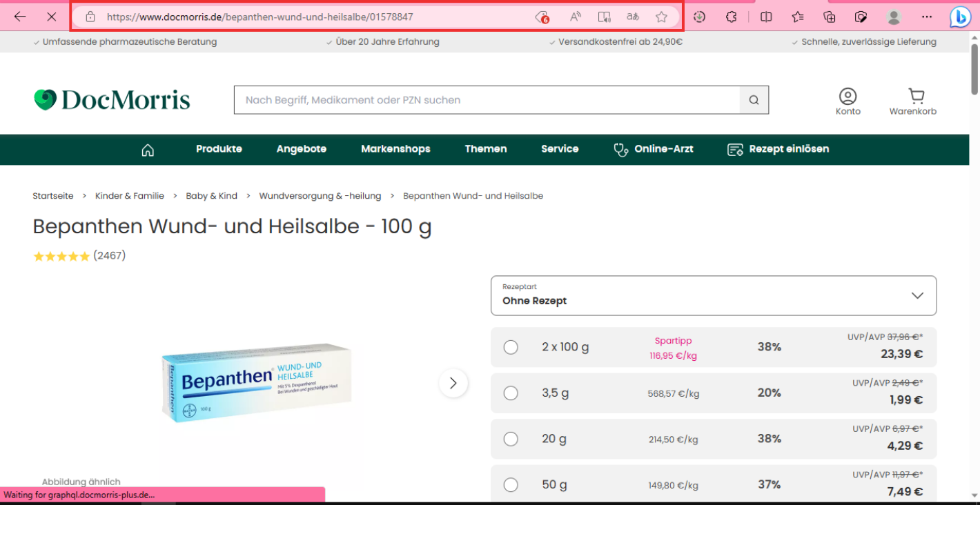Click the browser address bar URL
Screen dimensions: 980x543
pyautogui.click(x=260, y=17)
